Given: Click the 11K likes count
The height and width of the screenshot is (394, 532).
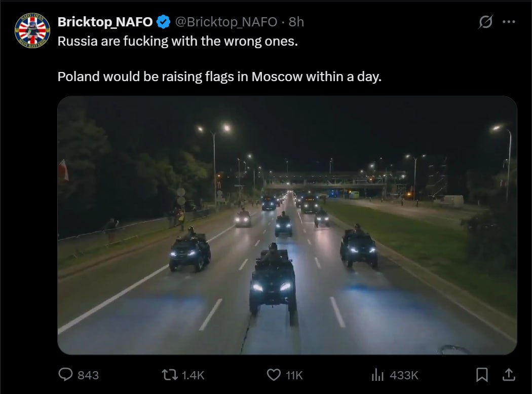Looking at the screenshot, I should [x=294, y=375].
